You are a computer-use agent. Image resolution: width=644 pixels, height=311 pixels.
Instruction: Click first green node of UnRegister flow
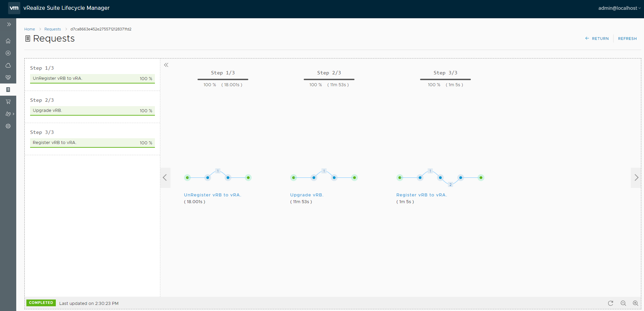point(187,177)
